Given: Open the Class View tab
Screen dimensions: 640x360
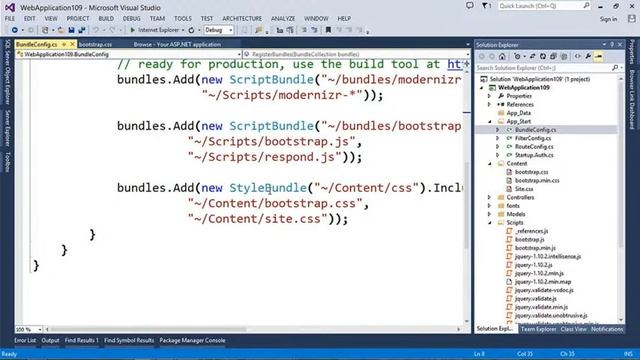Looking at the screenshot, I should click(x=573, y=329).
